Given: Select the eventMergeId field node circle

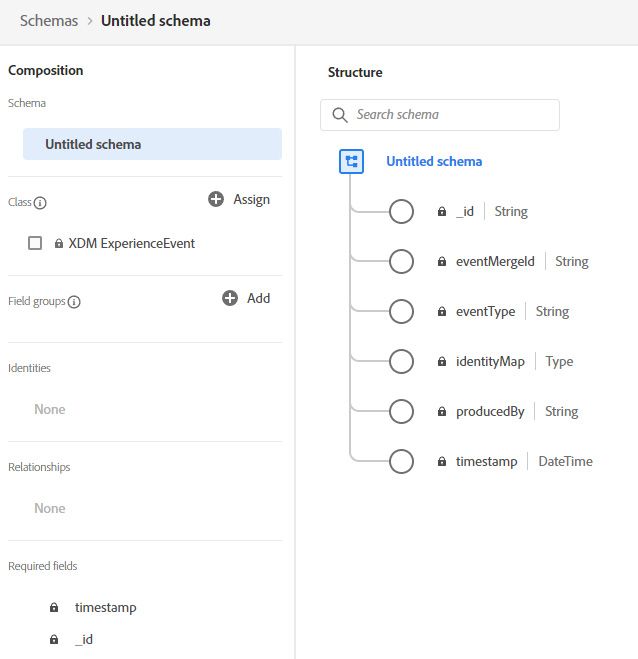Looking at the screenshot, I should click(401, 261).
